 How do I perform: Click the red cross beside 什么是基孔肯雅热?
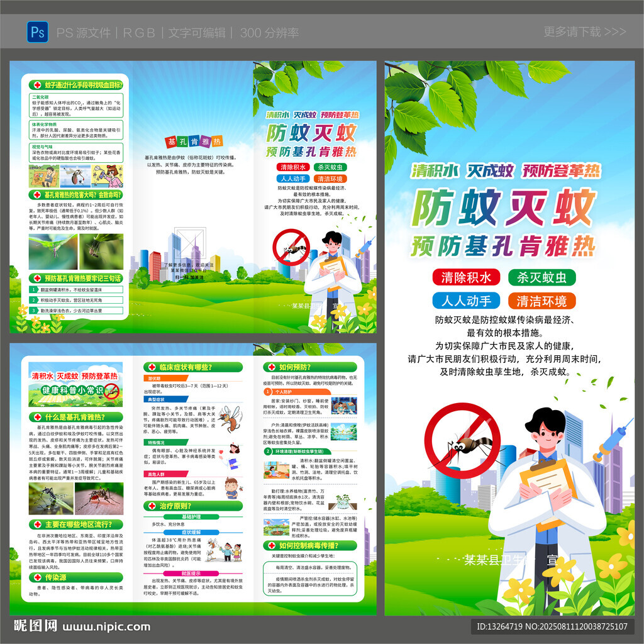[37, 418]
